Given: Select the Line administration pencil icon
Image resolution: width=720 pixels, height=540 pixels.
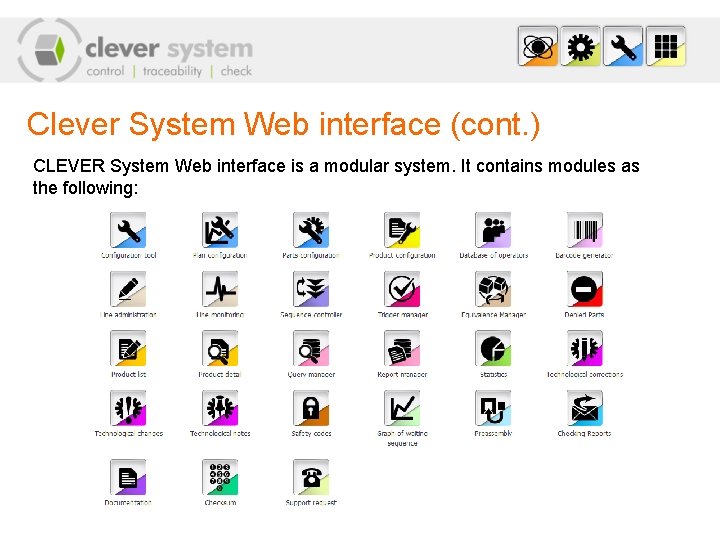Looking at the screenshot, I should click(x=128, y=289).
